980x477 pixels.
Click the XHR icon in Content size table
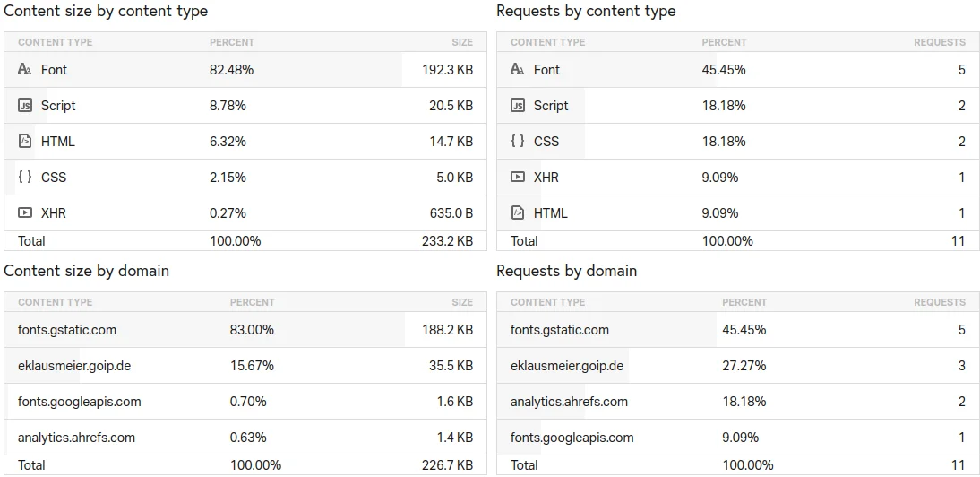[x=25, y=212]
